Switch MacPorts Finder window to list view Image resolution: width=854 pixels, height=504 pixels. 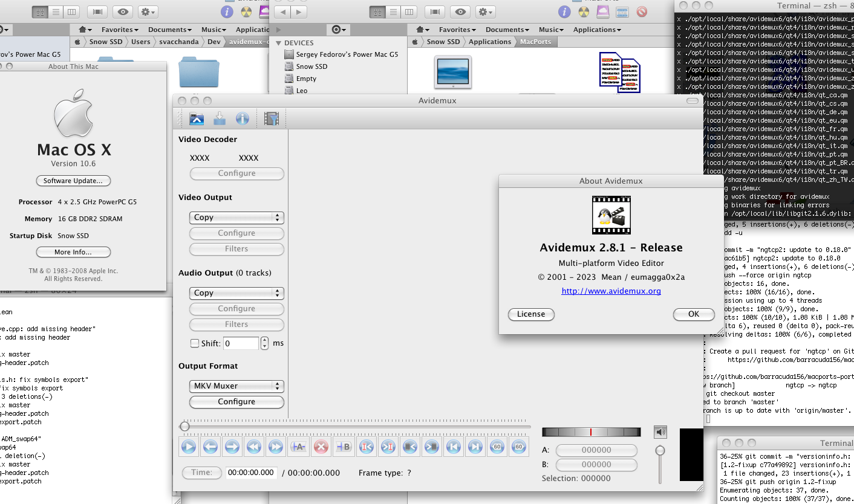[394, 11]
